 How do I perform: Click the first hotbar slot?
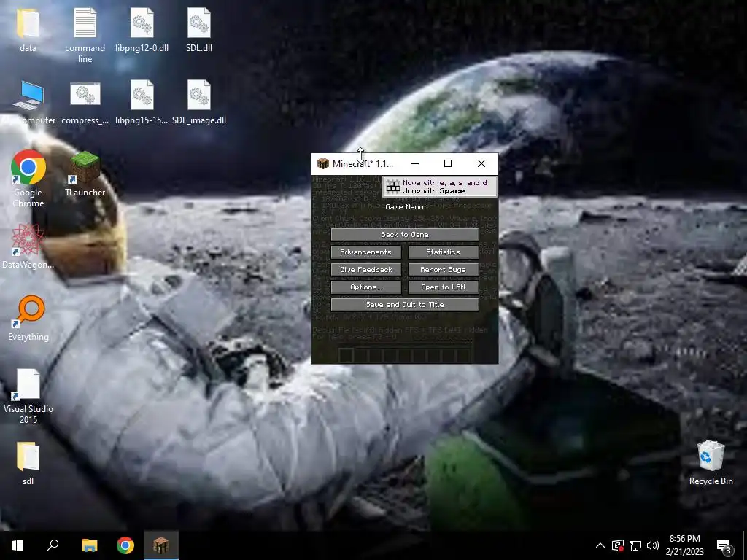pos(347,355)
